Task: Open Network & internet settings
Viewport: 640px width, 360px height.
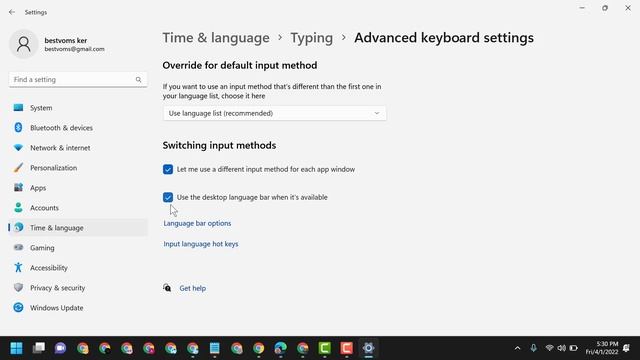Action: tap(78, 148)
